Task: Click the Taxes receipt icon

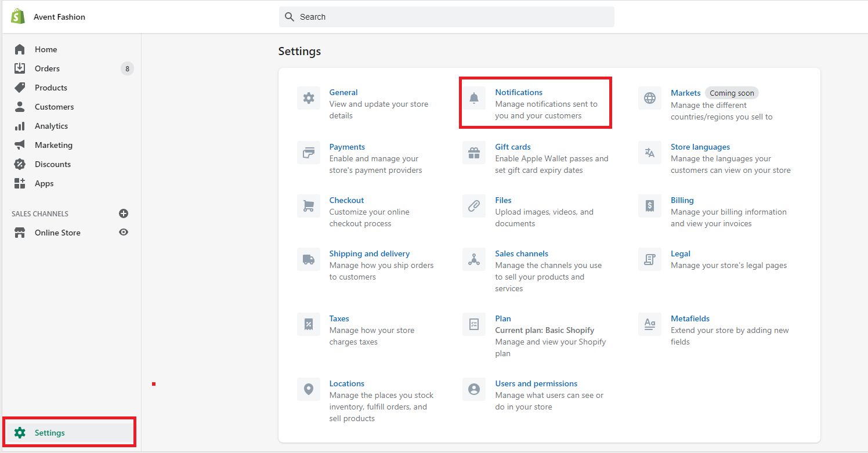Action: pos(309,324)
